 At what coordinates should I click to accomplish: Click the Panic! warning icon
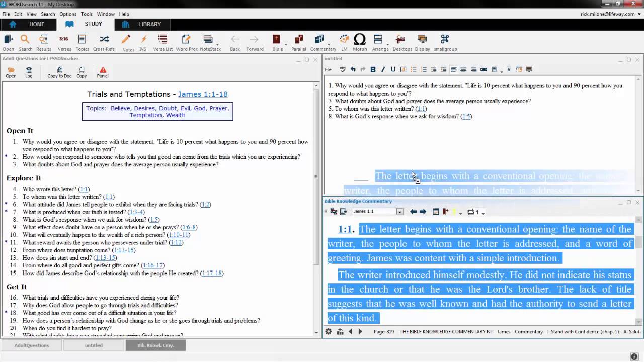tap(103, 72)
